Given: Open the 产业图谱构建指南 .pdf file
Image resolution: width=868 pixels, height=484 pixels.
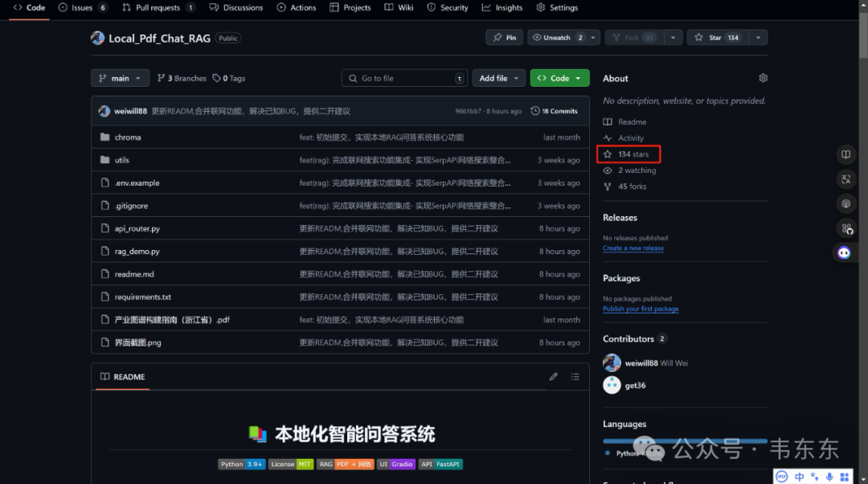Looking at the screenshot, I should coord(172,319).
